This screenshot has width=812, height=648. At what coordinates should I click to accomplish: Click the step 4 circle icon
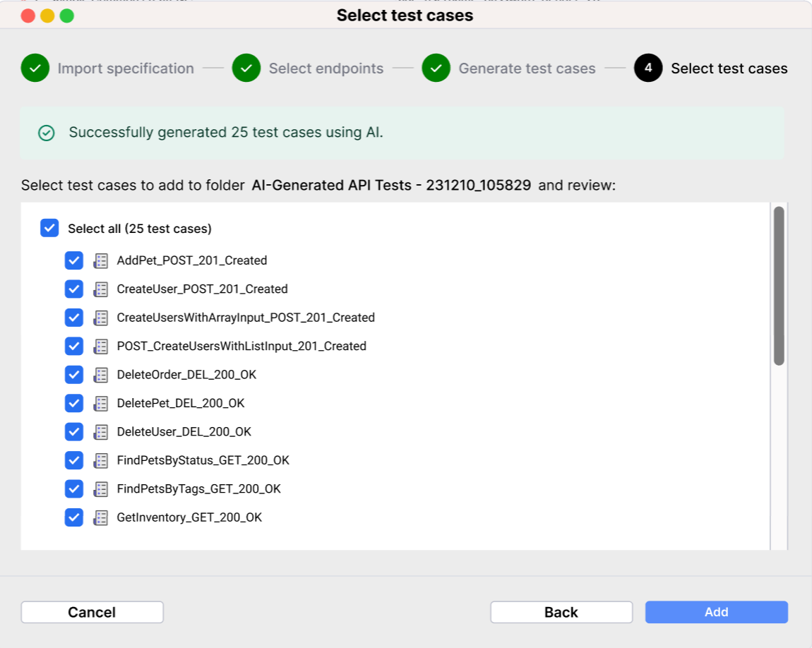tap(648, 68)
